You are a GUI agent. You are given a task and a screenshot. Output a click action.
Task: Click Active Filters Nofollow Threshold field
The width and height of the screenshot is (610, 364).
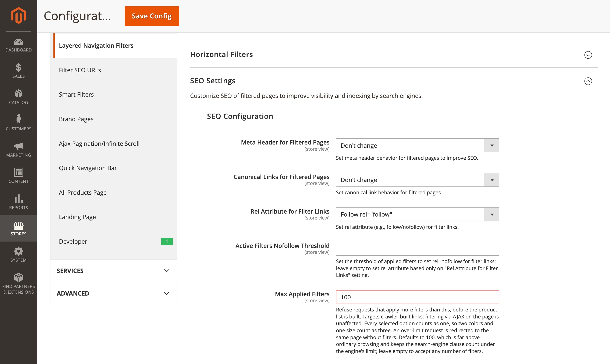coord(417,249)
